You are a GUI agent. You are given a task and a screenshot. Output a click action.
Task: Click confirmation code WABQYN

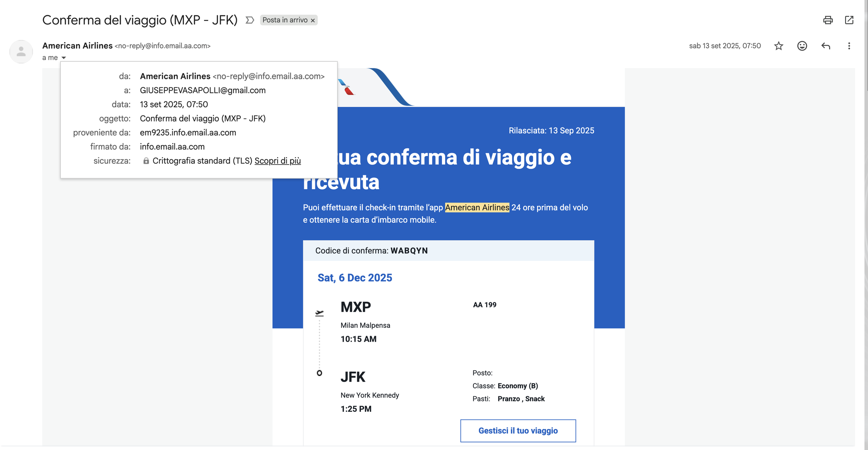click(409, 250)
